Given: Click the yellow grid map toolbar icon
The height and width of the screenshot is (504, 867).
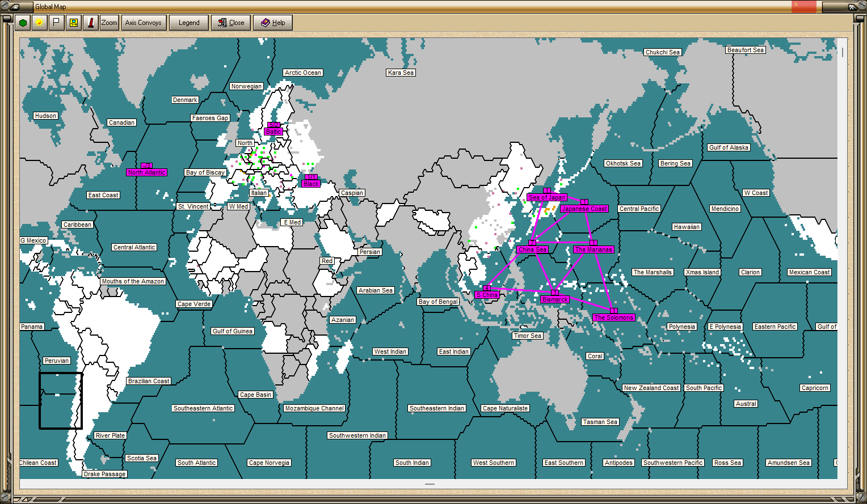Looking at the screenshot, I should coord(73,23).
